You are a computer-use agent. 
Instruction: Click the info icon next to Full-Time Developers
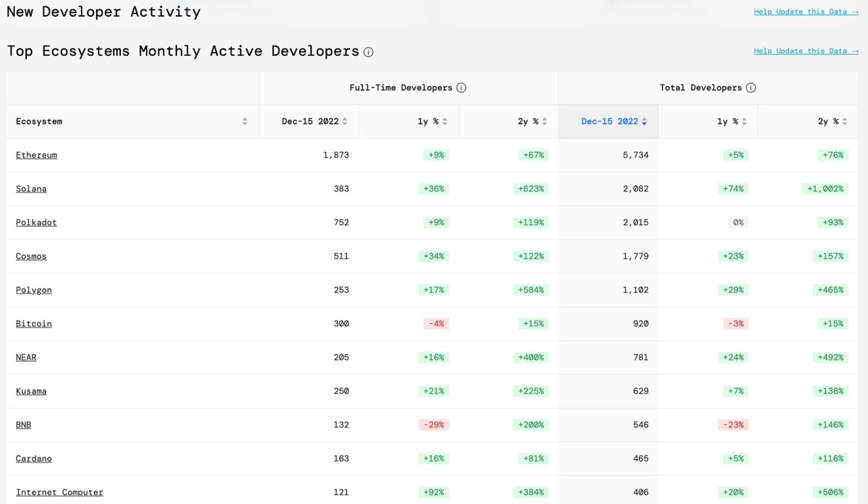point(461,87)
